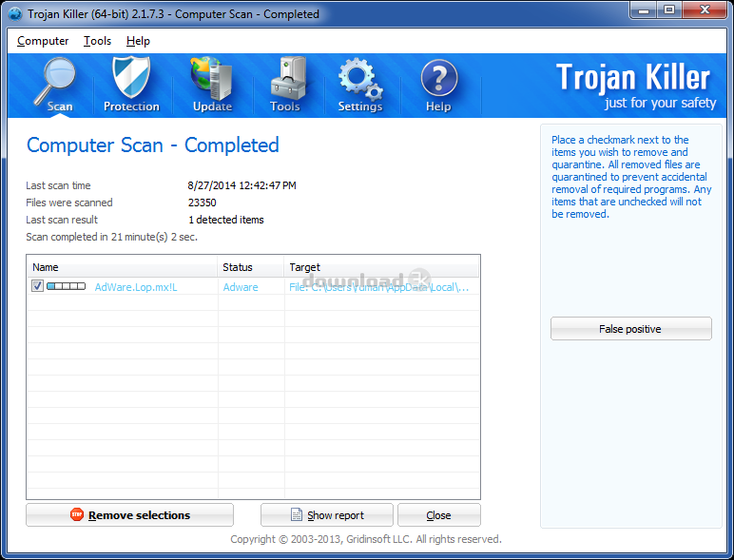The image size is (734, 560).
Task: Maximize the Trojan Killer window
Action: click(669, 10)
